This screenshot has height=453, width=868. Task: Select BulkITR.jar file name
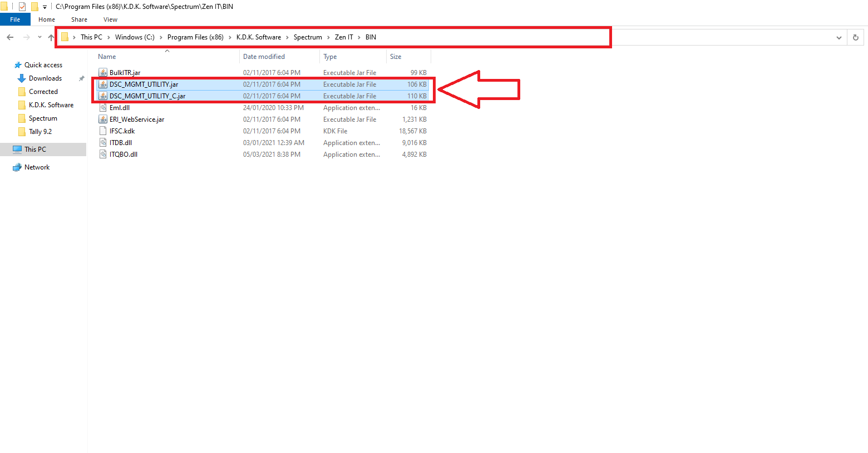[125, 73]
